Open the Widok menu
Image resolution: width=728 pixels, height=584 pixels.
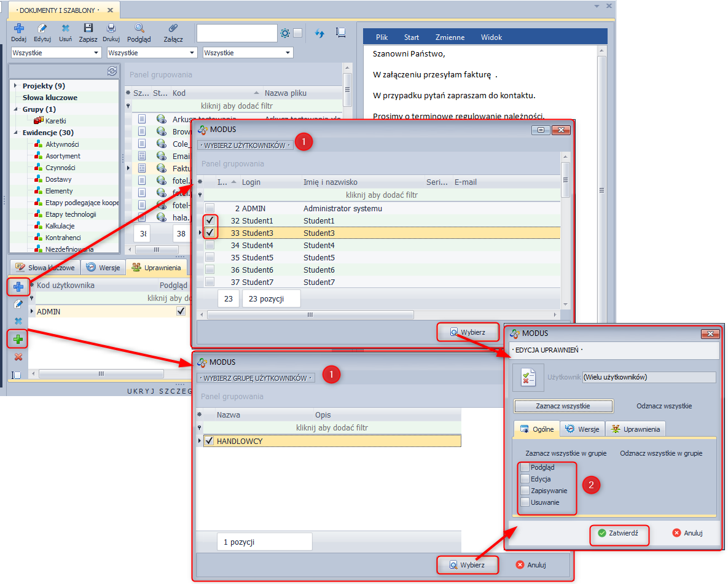[x=491, y=37]
